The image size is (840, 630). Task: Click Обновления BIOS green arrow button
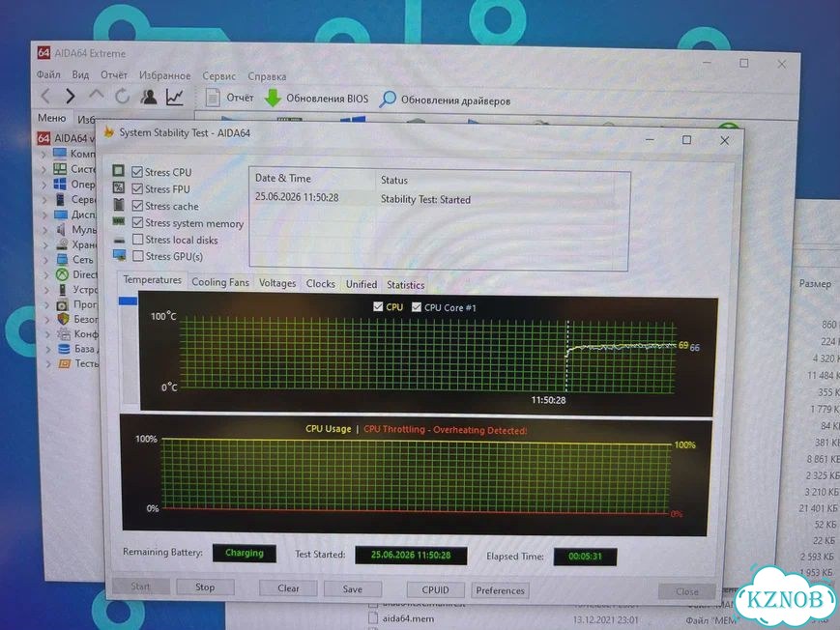pos(316,98)
